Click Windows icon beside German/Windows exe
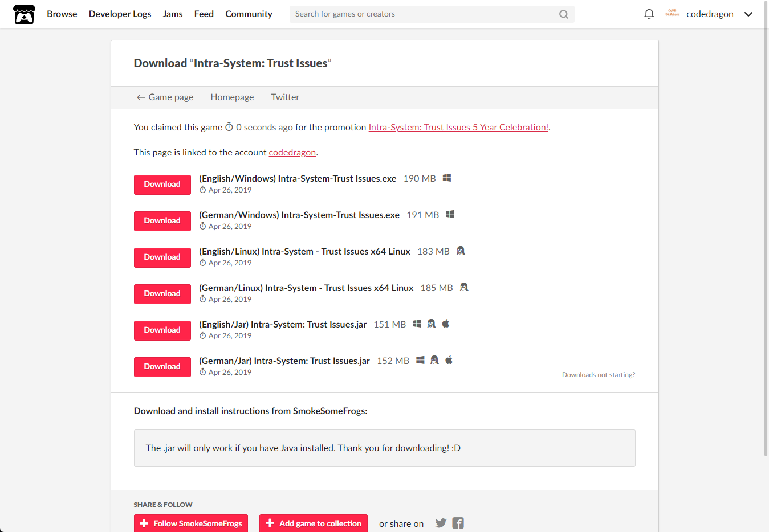Screen dimensions: 769x532 (450, 215)
